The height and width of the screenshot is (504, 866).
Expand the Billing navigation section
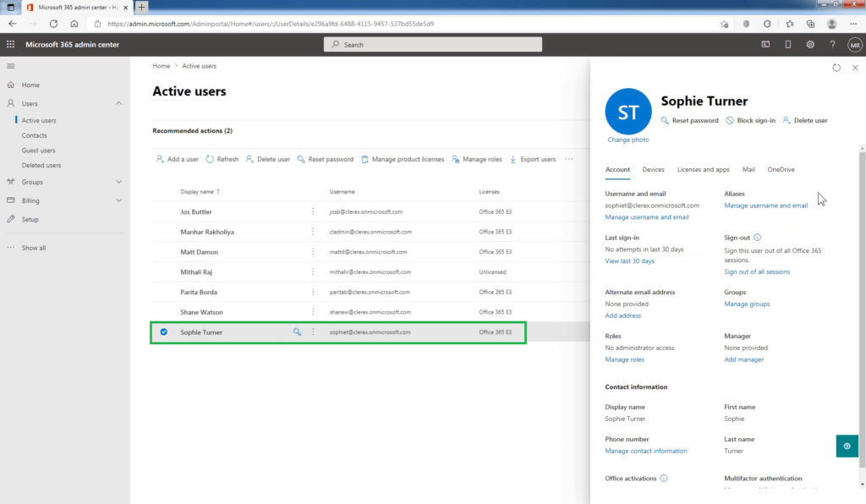click(x=118, y=200)
